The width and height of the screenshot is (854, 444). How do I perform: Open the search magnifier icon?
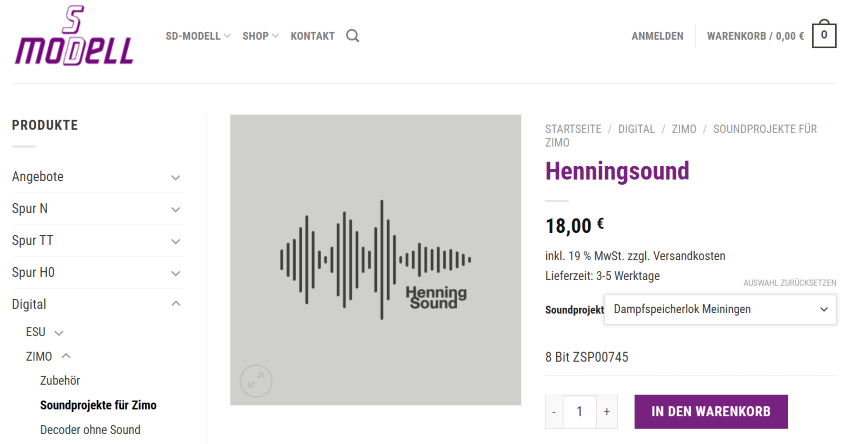(353, 36)
